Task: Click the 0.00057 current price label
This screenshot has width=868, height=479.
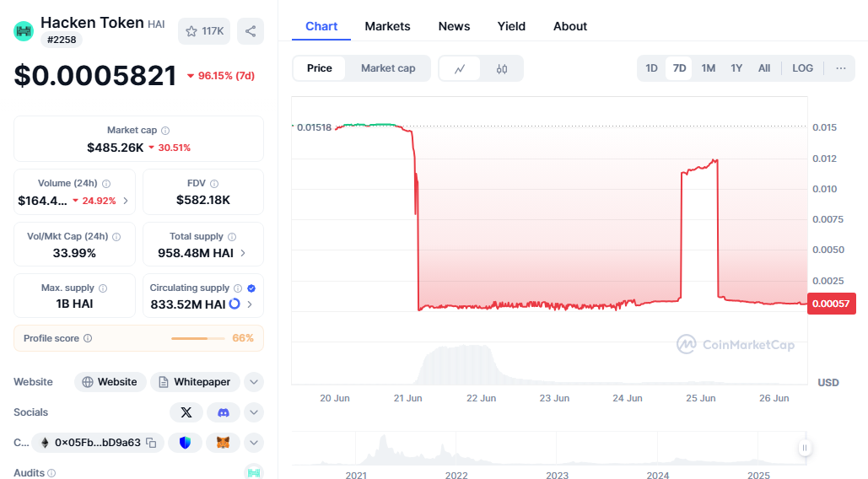Action: click(x=832, y=304)
